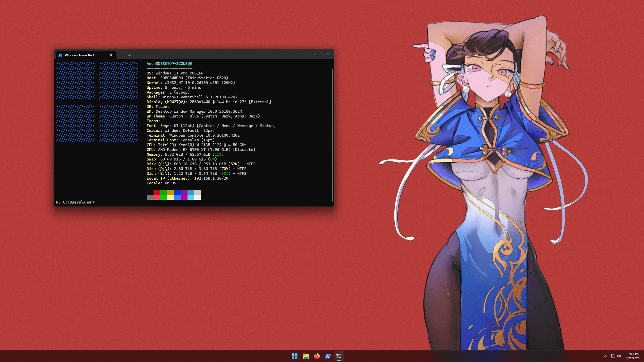This screenshot has width=644, height=362.
Task: Click the magenta color block
Action: click(184, 193)
